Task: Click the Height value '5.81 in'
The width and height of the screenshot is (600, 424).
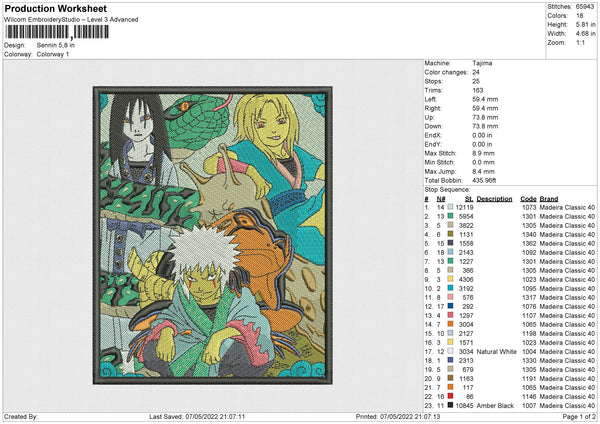Action: pos(586,24)
